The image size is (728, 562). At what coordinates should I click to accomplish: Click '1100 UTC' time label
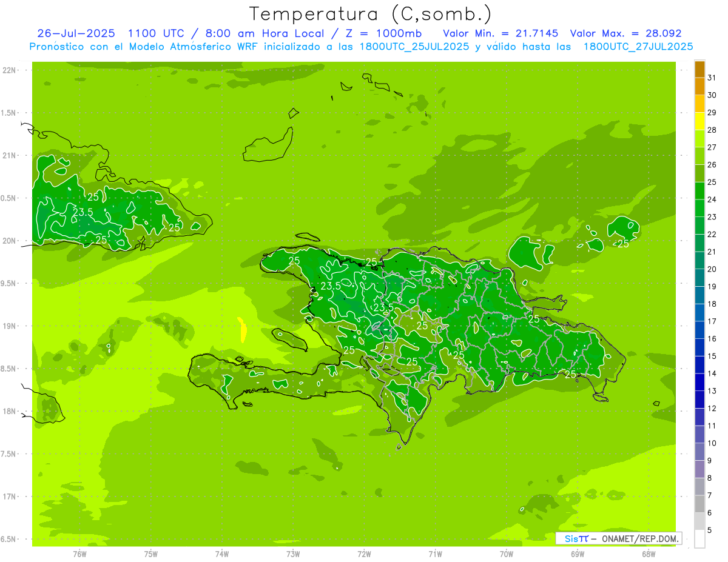coord(157,33)
